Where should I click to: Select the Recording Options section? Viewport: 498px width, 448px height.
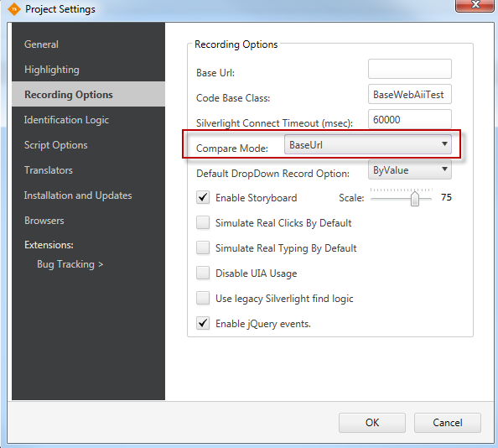[x=88, y=94]
